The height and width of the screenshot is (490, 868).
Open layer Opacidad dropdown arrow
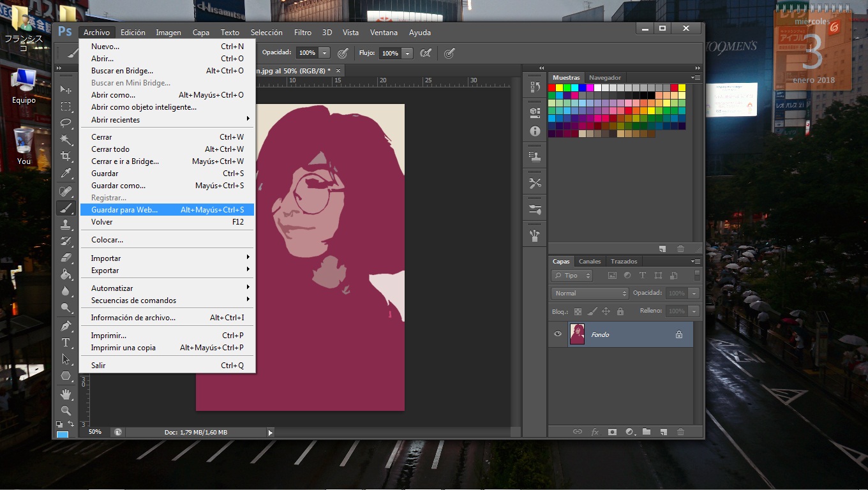click(x=694, y=293)
